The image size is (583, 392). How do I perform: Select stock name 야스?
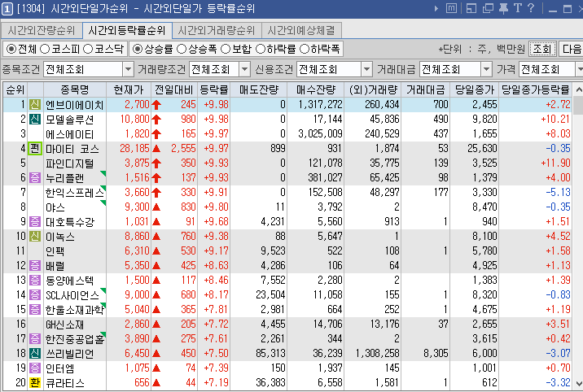coord(55,207)
